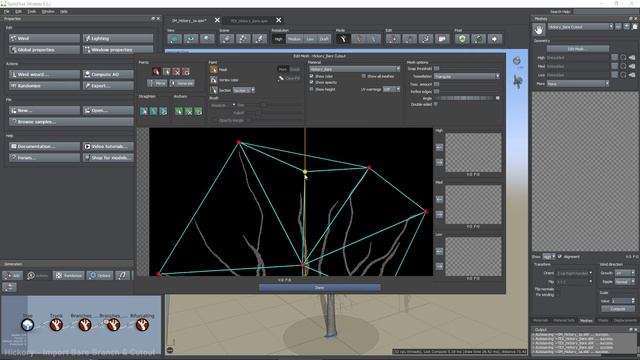Click the second Straighten icon

153,111
